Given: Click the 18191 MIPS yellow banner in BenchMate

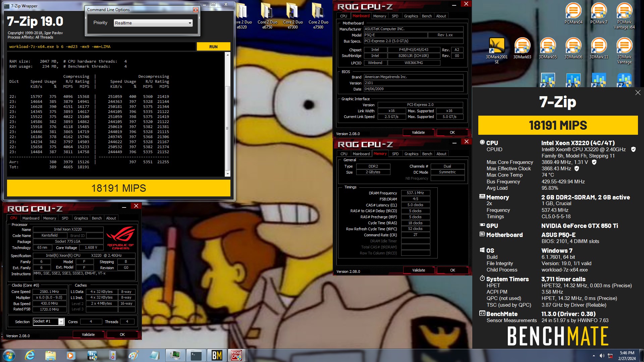Looking at the screenshot, I should [558, 125].
